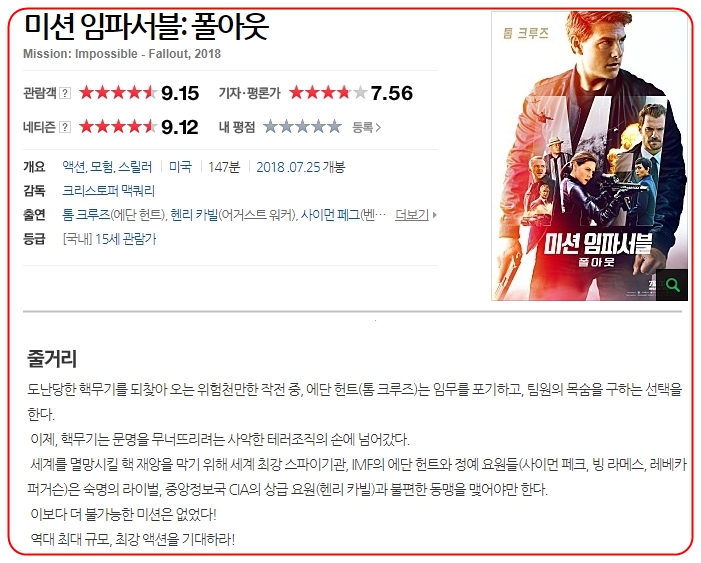Click the 기자·평론가 star rating
Viewport: 701px width, 563px height.
pos(328,93)
